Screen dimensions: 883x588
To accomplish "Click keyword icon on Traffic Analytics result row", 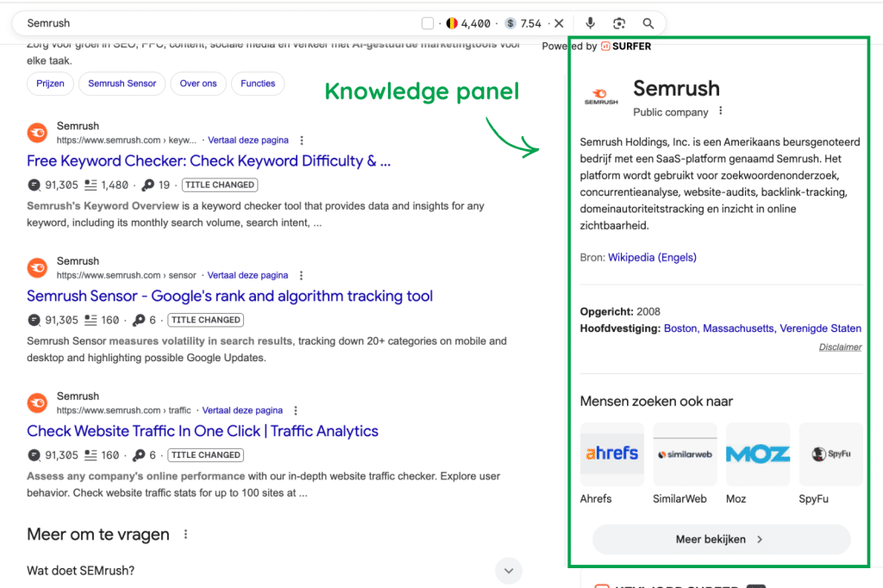I will point(139,455).
